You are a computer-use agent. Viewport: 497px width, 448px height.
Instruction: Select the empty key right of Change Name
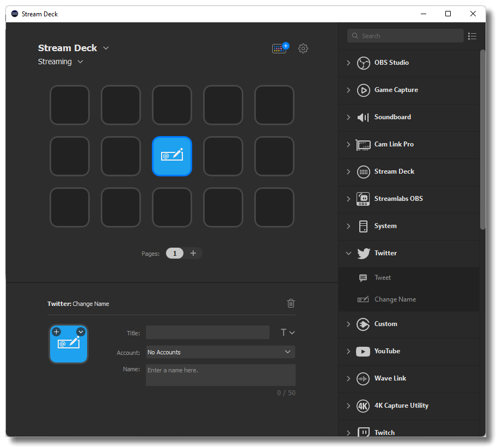223,156
